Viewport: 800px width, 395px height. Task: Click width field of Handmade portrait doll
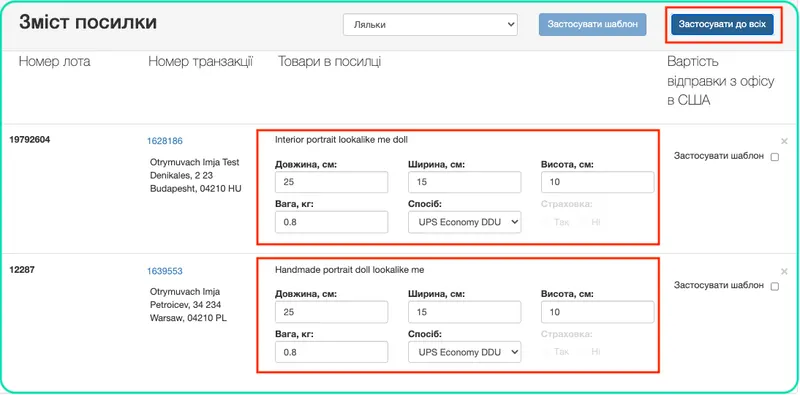tap(464, 312)
